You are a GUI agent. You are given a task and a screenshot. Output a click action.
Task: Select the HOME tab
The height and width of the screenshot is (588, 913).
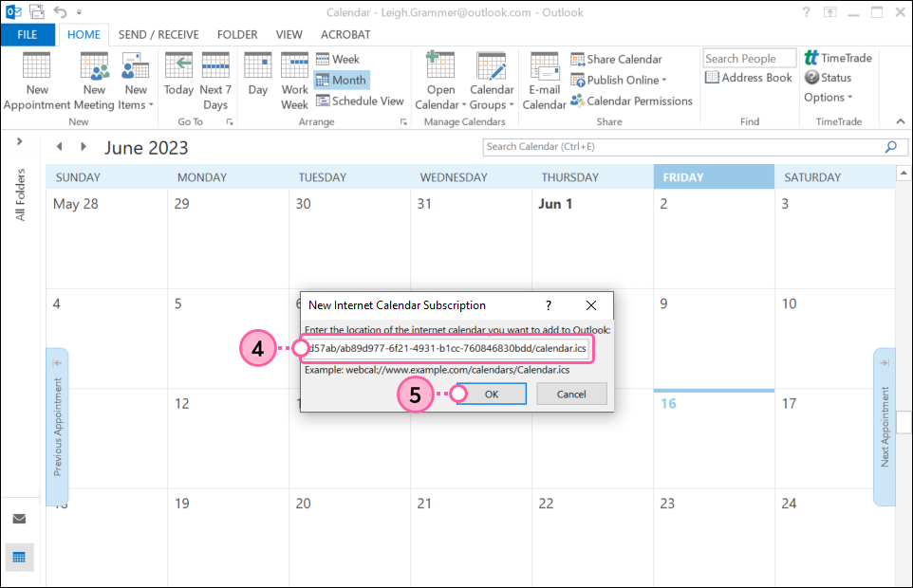84,35
